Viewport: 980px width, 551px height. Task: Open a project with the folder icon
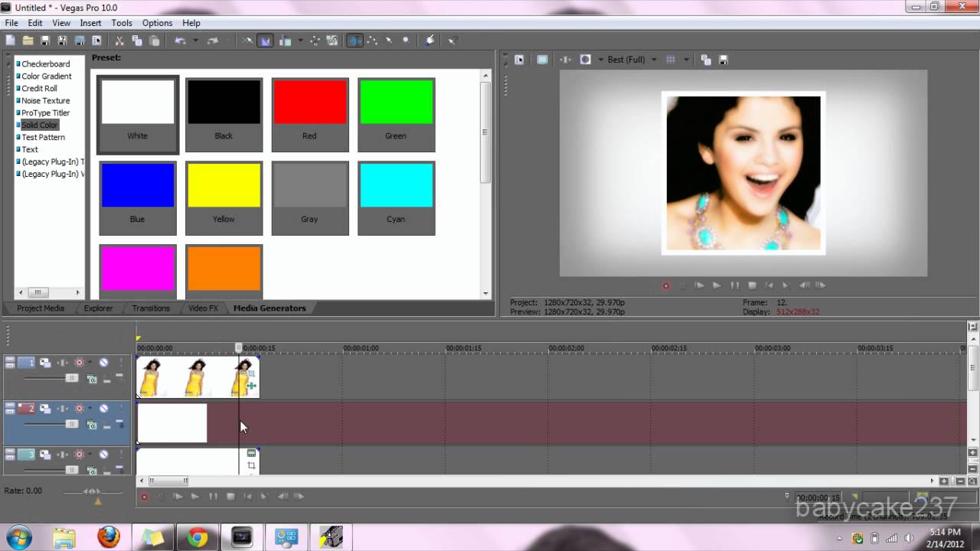point(28,41)
